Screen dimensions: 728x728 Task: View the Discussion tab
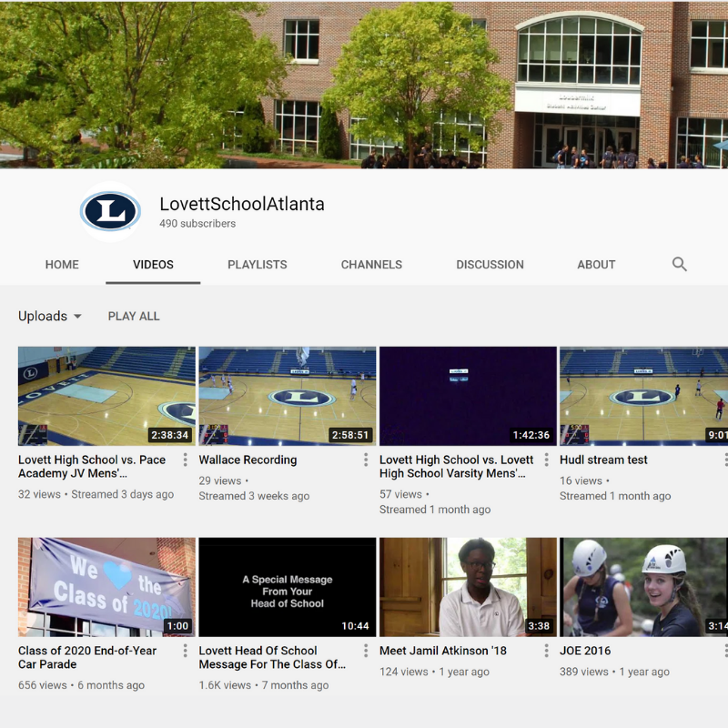(x=490, y=265)
